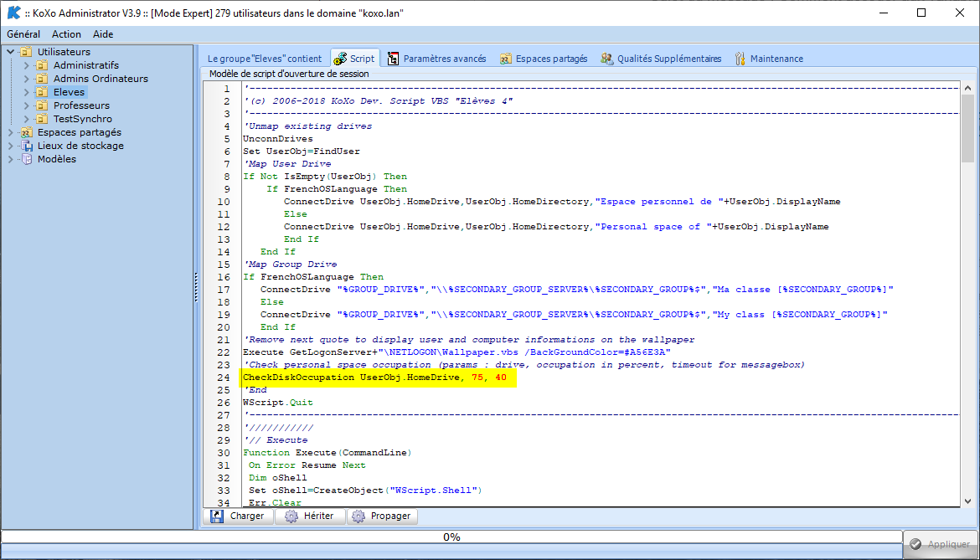Select the TestSynchro tree item
This screenshot has width=980, height=560.
[x=82, y=119]
